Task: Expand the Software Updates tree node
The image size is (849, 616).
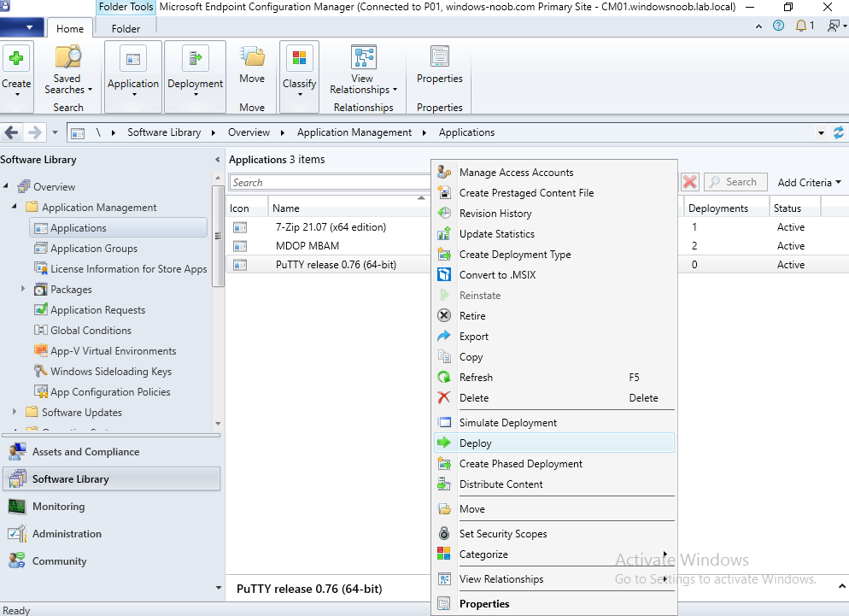Action: 14,412
